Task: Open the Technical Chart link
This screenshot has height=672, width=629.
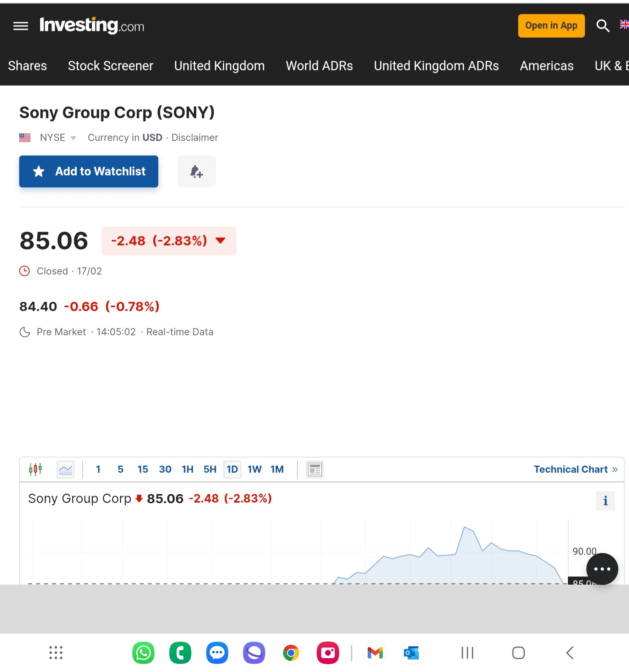Action: 575,469
